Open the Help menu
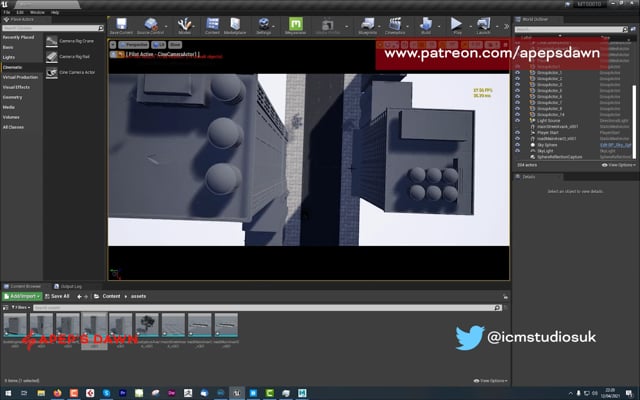 pyautogui.click(x=55, y=12)
